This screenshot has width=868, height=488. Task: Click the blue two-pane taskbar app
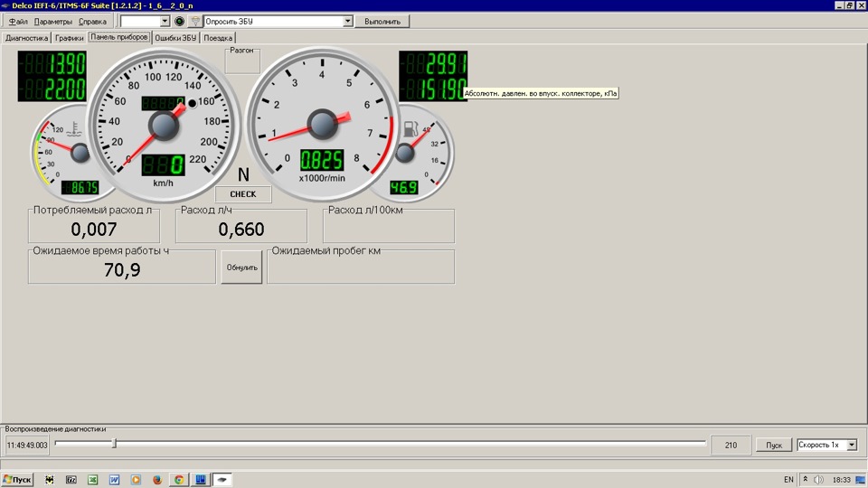[201, 480]
